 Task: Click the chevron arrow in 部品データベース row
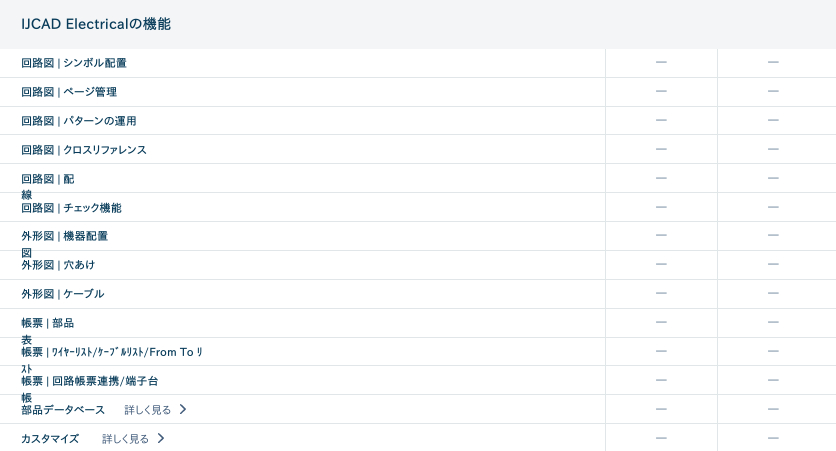[183, 410]
